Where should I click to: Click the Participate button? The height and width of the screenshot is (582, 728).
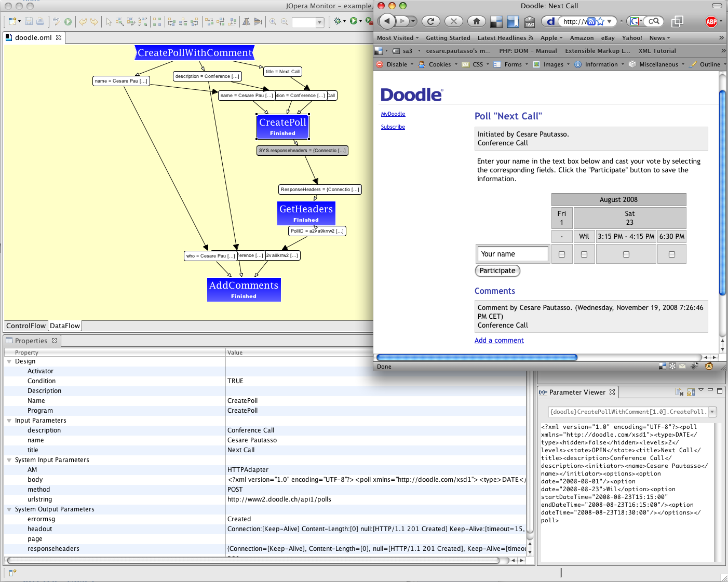pyautogui.click(x=497, y=270)
